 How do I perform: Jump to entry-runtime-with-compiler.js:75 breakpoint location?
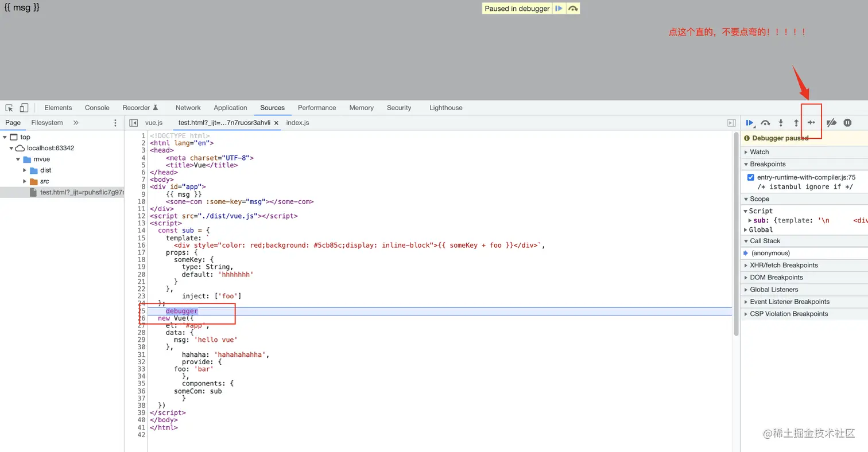[x=806, y=178]
